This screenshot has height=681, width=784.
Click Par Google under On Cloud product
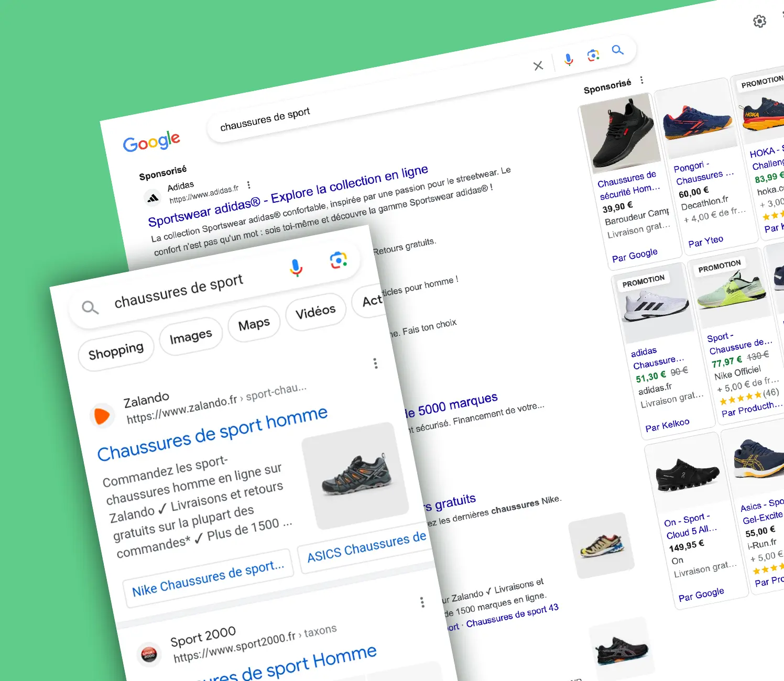701,595
